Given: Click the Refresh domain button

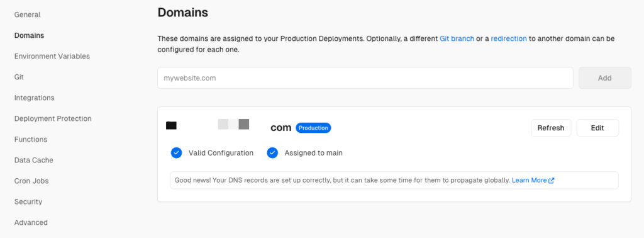Looking at the screenshot, I should (551, 128).
